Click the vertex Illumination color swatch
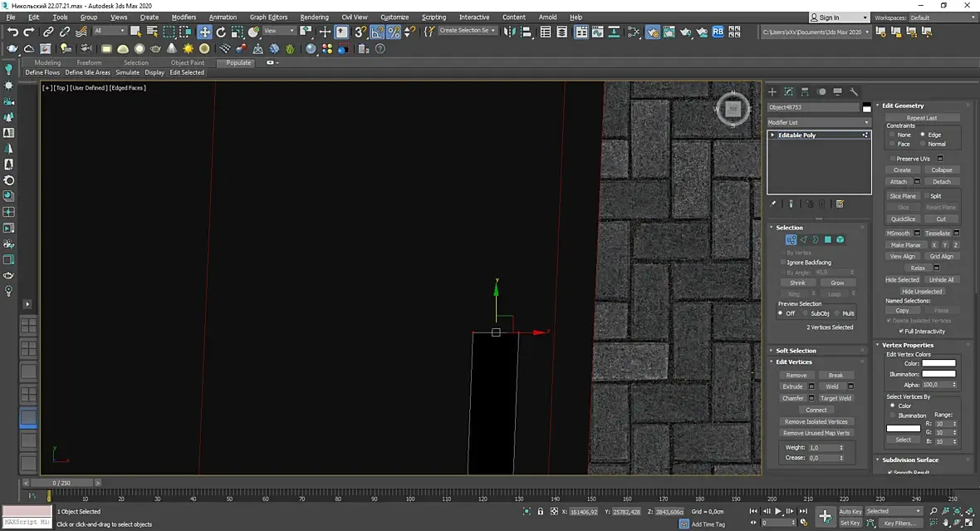The image size is (980, 531). pyautogui.click(x=938, y=374)
